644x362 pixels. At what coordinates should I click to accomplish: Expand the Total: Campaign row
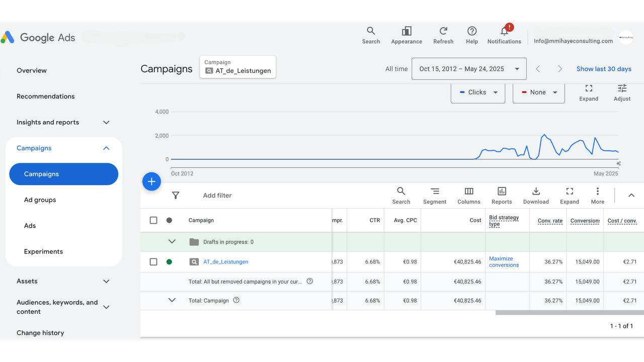(172, 300)
